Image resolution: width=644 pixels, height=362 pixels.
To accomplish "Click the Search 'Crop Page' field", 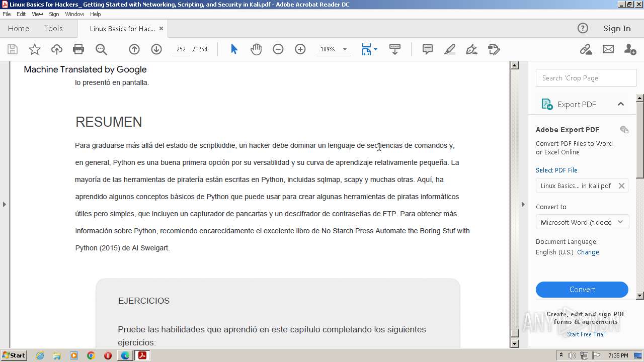I will [x=586, y=78].
